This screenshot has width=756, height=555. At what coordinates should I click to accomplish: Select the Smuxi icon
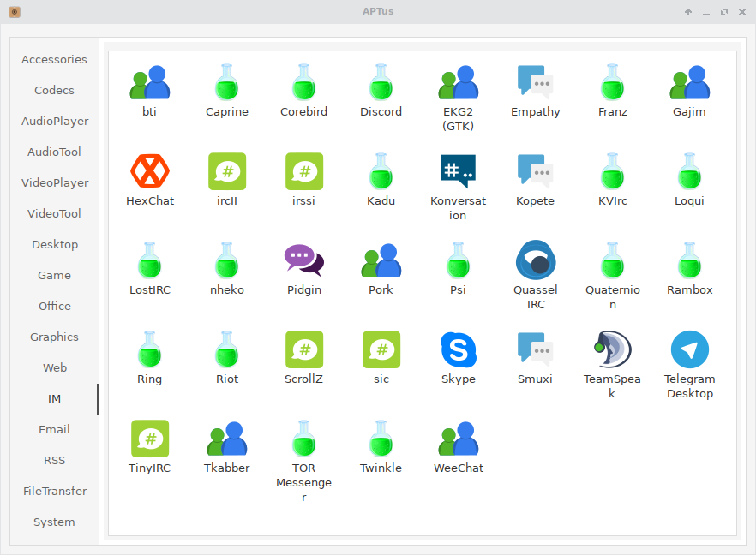coord(535,349)
